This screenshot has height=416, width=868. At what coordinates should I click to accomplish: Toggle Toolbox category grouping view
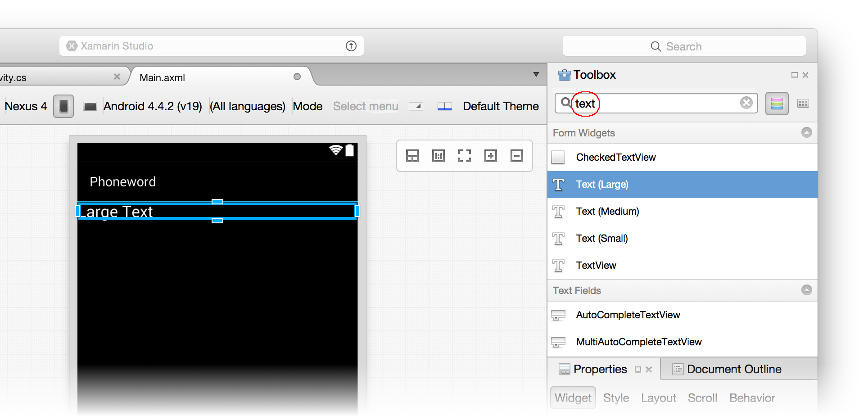pos(777,104)
